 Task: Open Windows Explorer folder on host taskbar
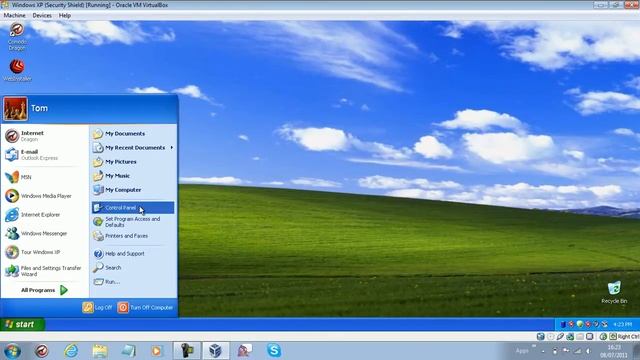[x=100, y=351]
